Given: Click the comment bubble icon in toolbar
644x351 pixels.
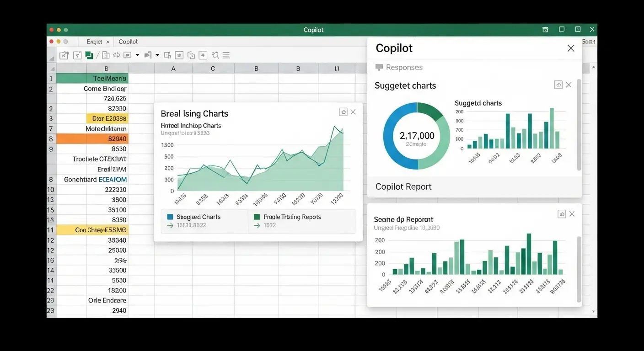Looking at the screenshot, I should click(x=128, y=55).
